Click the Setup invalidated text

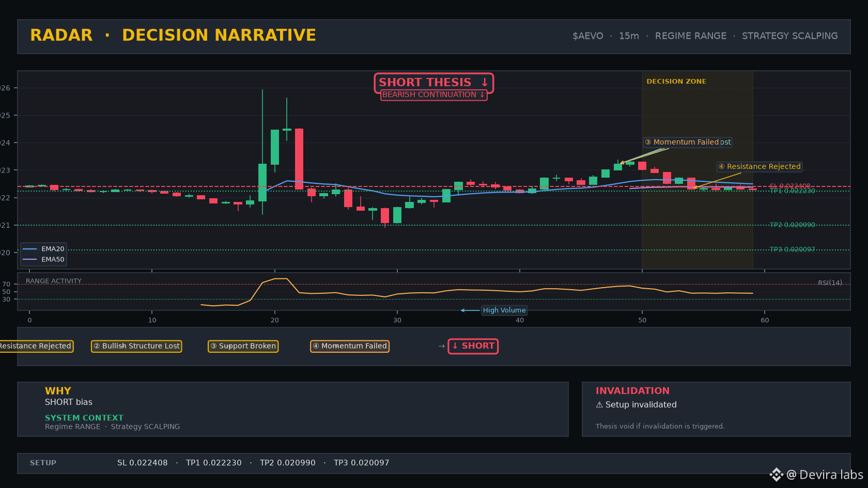pyautogui.click(x=641, y=405)
